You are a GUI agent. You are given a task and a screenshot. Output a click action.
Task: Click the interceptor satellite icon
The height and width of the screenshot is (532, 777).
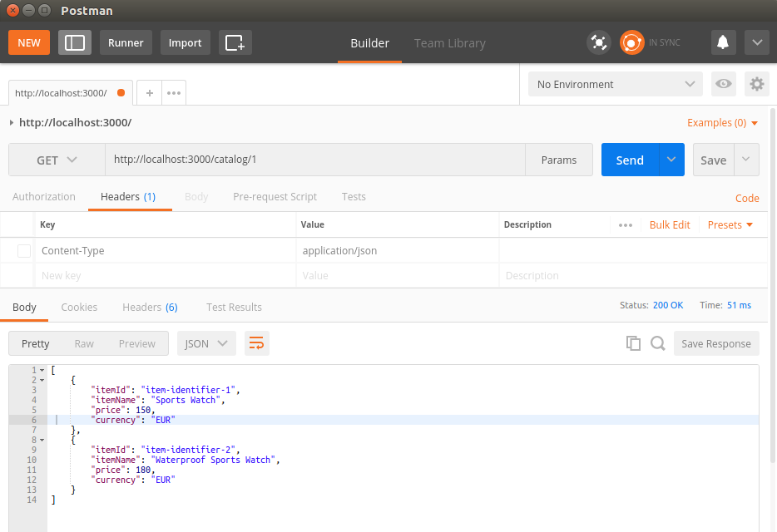click(x=598, y=42)
